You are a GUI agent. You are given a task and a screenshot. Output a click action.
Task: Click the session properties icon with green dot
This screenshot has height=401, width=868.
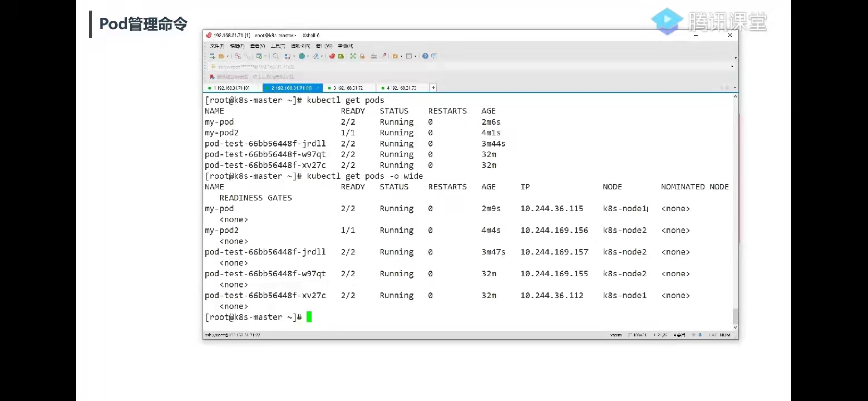(259, 56)
